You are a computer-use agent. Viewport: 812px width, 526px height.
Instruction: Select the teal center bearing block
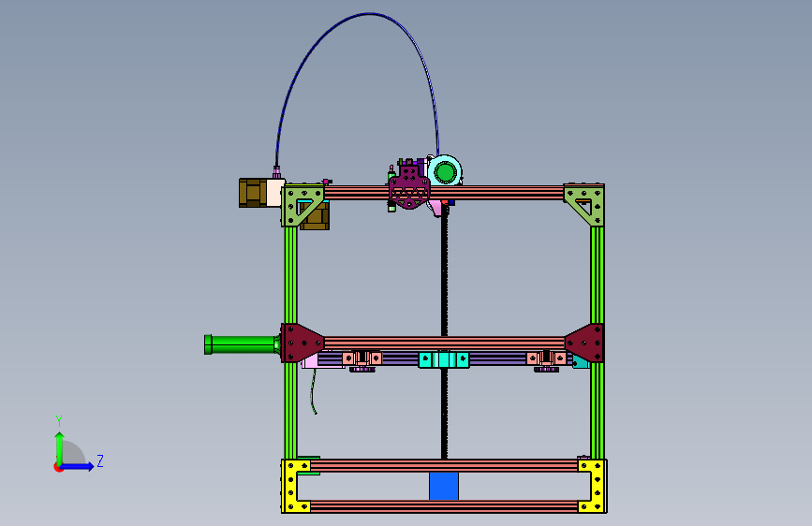point(444,358)
